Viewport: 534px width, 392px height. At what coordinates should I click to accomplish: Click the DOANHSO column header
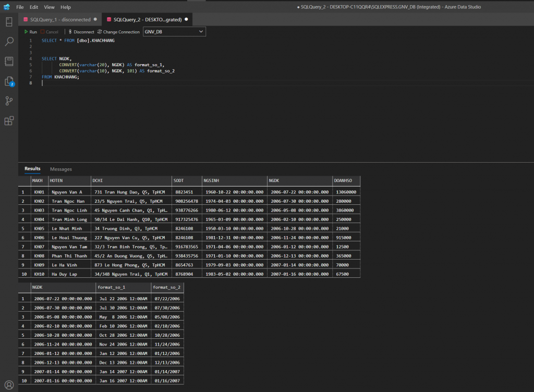tap(346, 180)
